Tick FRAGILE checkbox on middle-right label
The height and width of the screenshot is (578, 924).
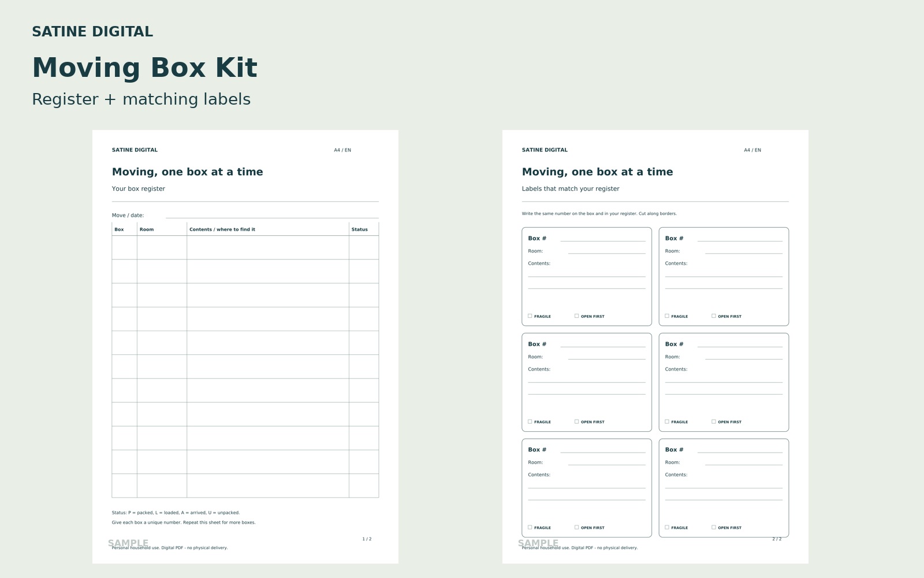(x=666, y=421)
